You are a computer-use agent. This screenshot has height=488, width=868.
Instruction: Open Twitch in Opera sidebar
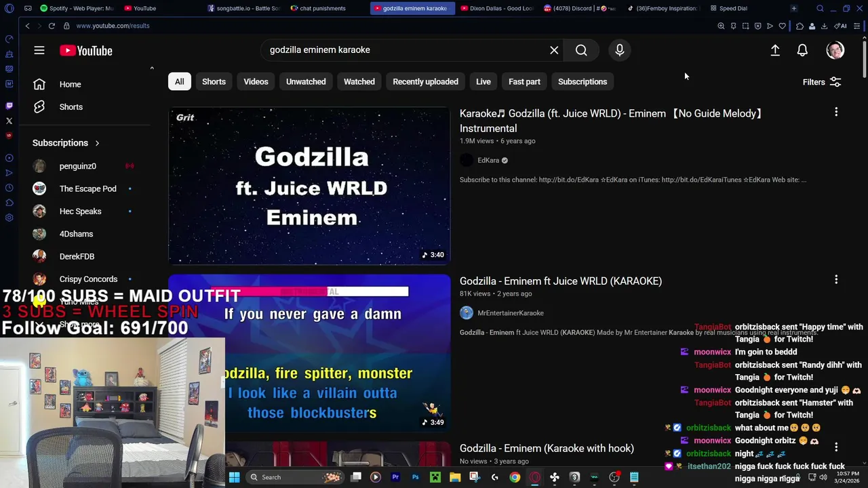pos(9,106)
